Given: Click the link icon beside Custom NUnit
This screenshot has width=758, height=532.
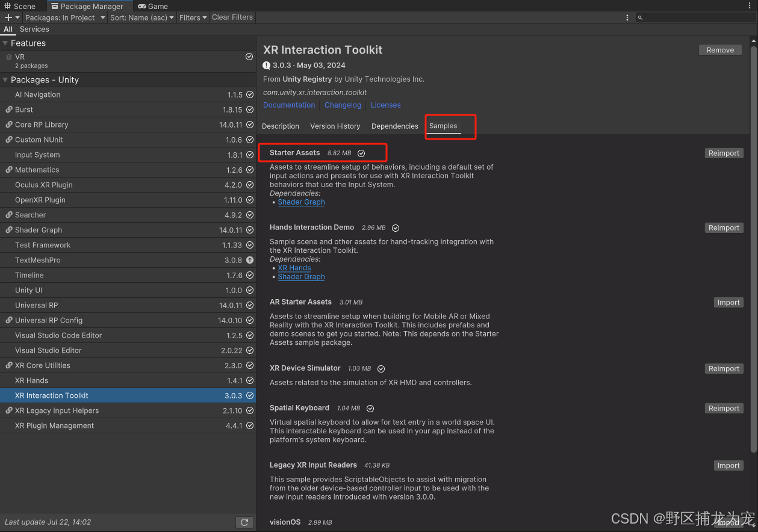Looking at the screenshot, I should point(9,140).
